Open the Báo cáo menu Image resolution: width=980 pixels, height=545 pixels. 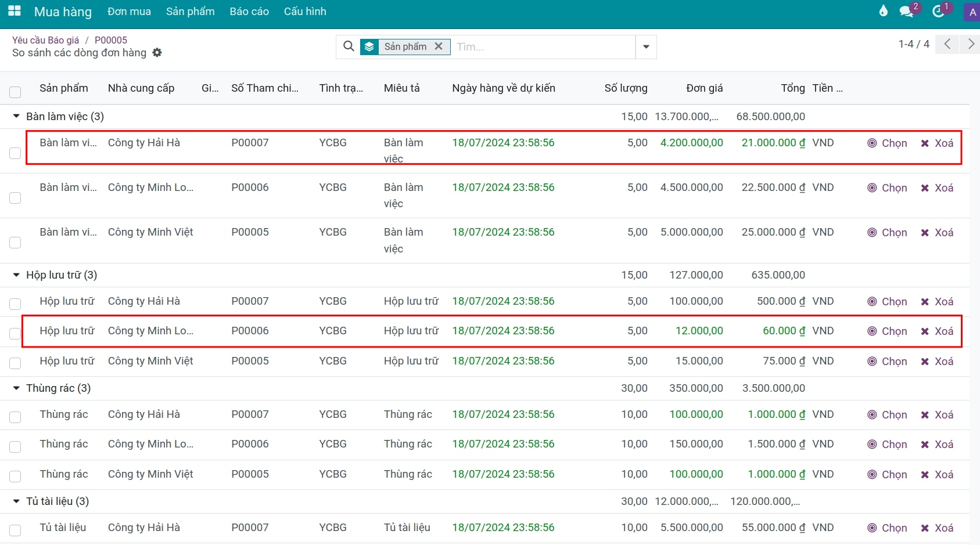[249, 12]
